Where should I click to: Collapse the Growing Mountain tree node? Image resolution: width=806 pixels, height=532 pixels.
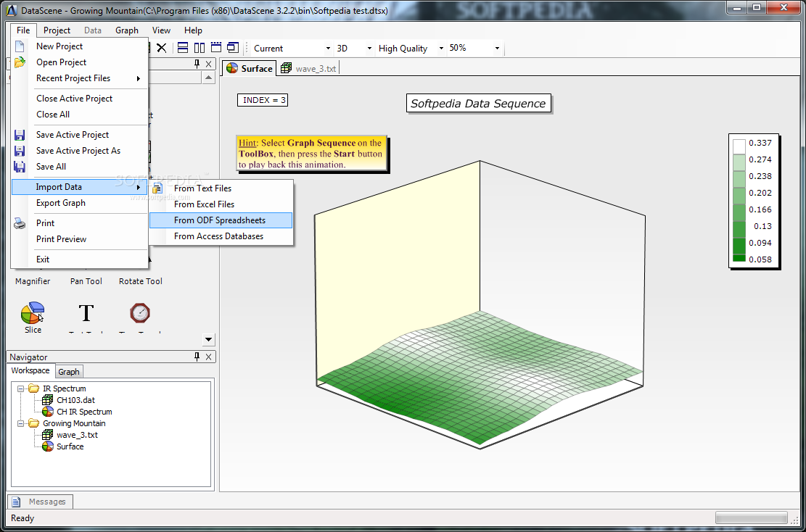(20, 424)
